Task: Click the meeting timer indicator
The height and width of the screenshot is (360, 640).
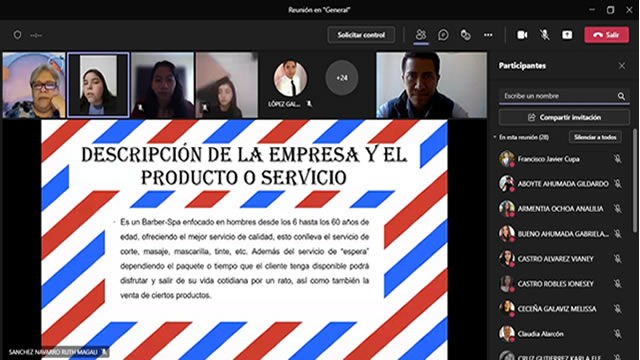Action: coord(36,36)
